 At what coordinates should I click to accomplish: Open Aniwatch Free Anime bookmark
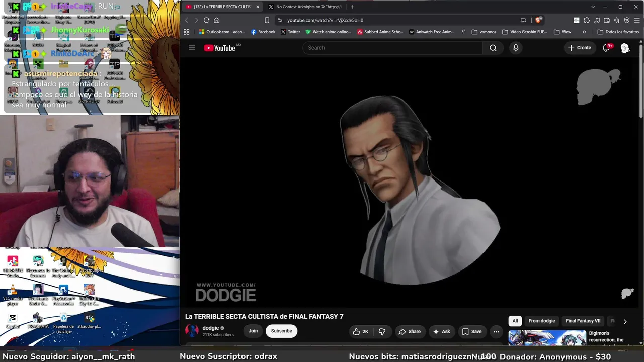tap(432, 32)
